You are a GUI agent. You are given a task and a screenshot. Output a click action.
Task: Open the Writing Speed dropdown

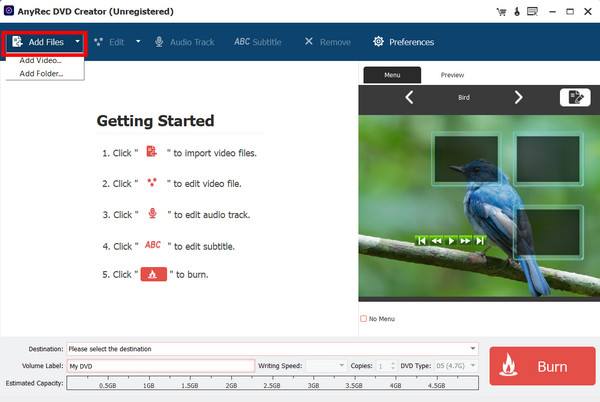tap(326, 366)
